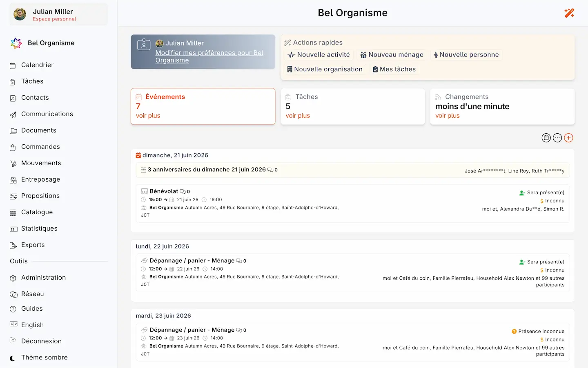Click participants list moi et, Alexandra Du**é

coord(523,209)
